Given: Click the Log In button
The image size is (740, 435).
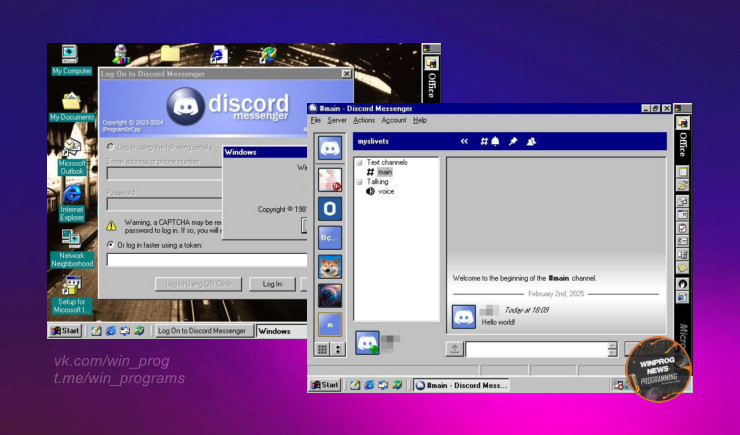Looking at the screenshot, I should point(272,284).
